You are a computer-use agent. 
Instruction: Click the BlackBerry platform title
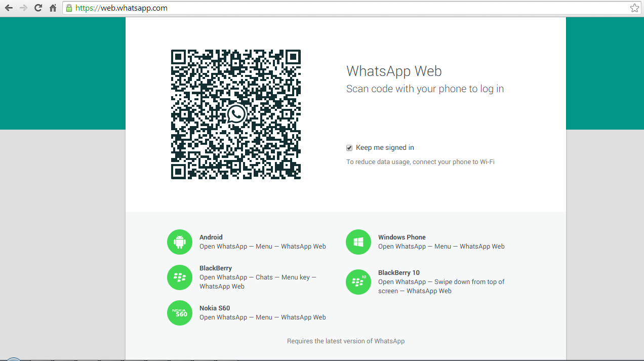point(216,268)
